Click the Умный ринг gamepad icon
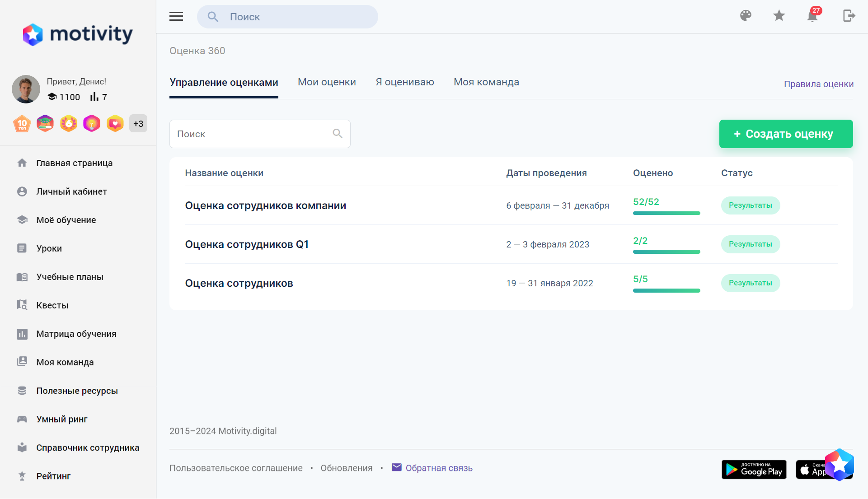Viewport: 868px width, 499px height. pyautogui.click(x=22, y=419)
